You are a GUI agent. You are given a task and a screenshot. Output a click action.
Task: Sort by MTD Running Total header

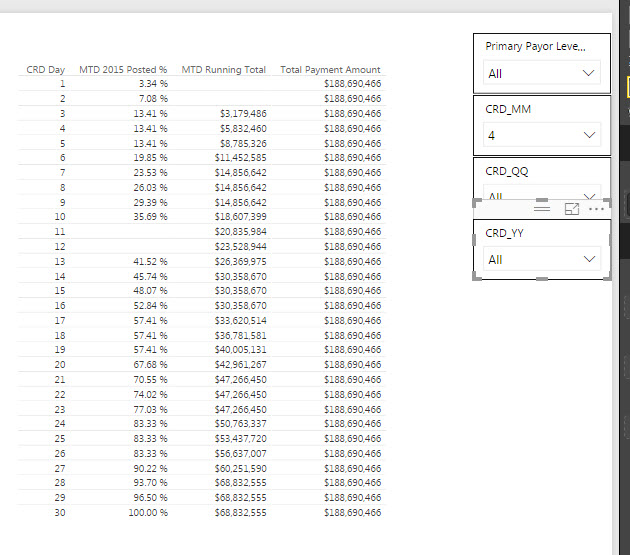223,70
